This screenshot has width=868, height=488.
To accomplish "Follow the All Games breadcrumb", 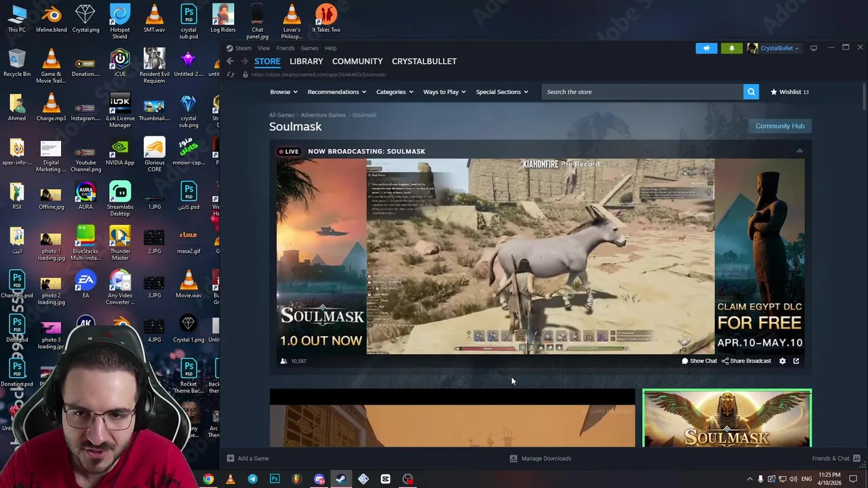I will [281, 115].
